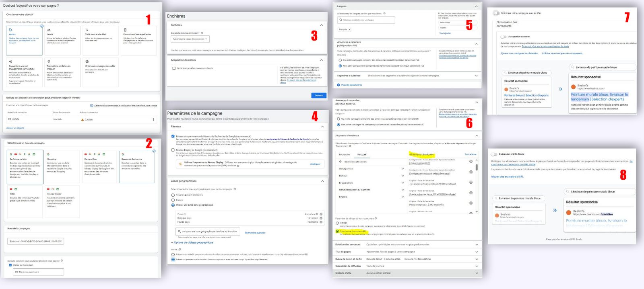644x289 pixels.
Task: Remove the Licence ou équivalent segment
Action: coord(471,161)
